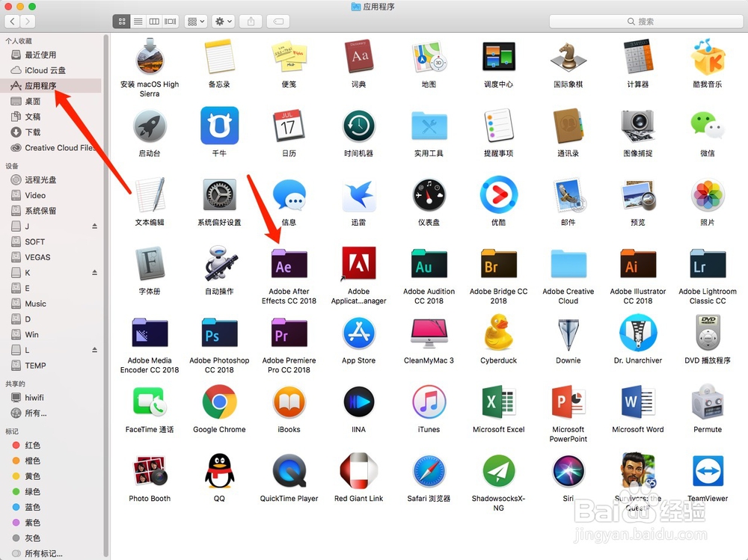Open Creative Cloud Files in sidebar
The image size is (748, 560).
click(52, 148)
